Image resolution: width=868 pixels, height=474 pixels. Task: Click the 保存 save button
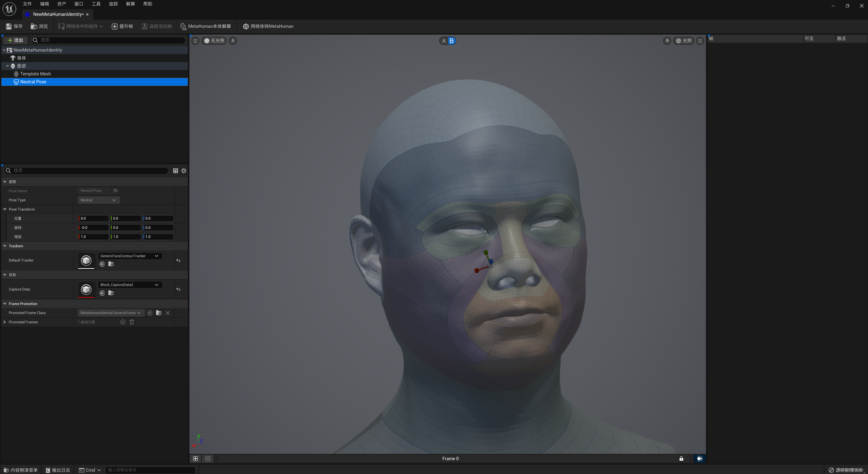point(14,26)
